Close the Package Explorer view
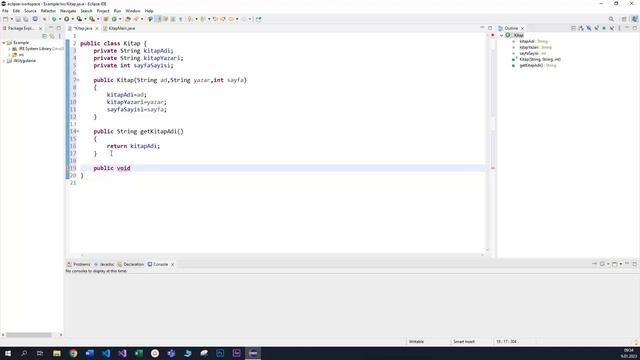 pyautogui.click(x=40, y=29)
